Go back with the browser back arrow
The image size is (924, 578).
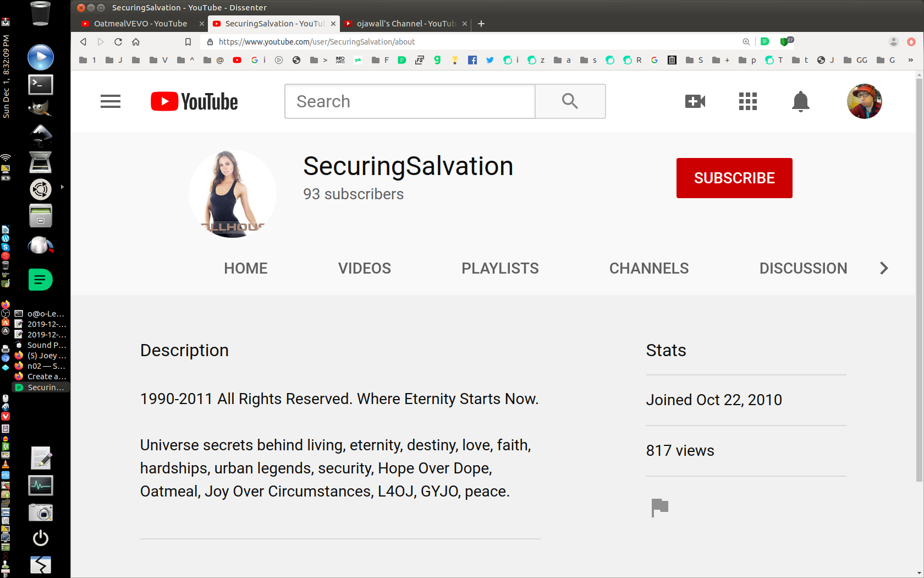pyautogui.click(x=83, y=42)
